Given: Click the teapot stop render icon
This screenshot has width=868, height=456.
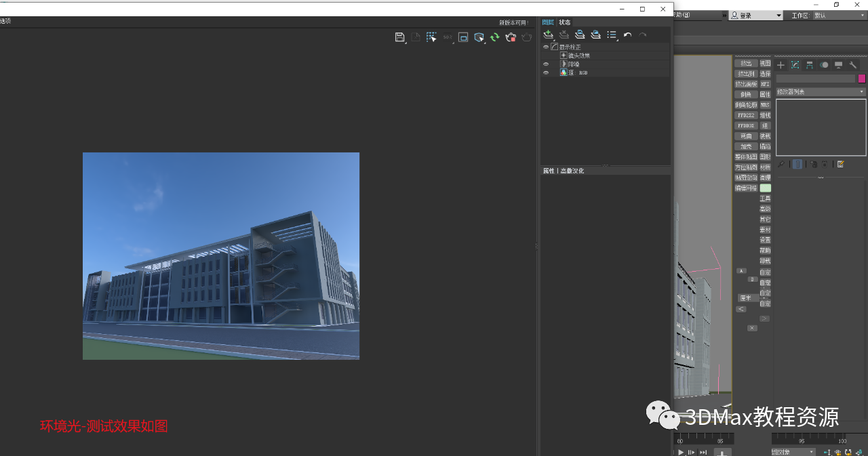Looking at the screenshot, I should coord(511,37).
